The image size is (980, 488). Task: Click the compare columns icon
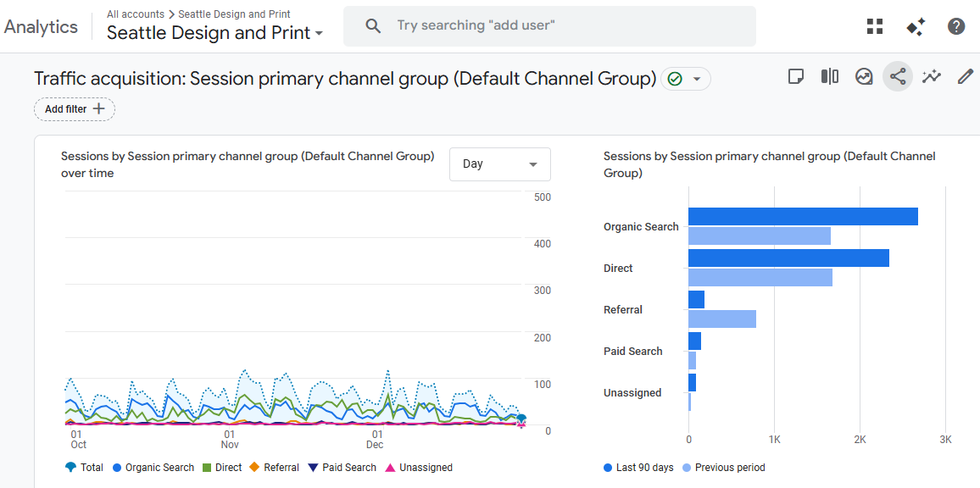click(x=829, y=77)
